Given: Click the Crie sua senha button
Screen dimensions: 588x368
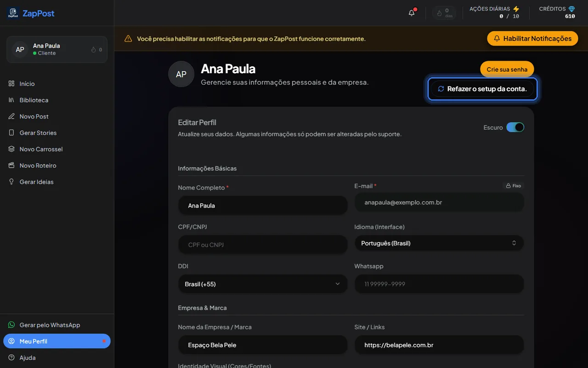Looking at the screenshot, I should pyautogui.click(x=507, y=69).
